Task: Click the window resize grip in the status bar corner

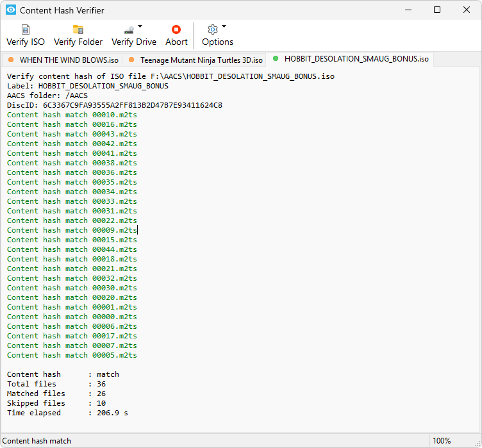Action: (x=478, y=444)
